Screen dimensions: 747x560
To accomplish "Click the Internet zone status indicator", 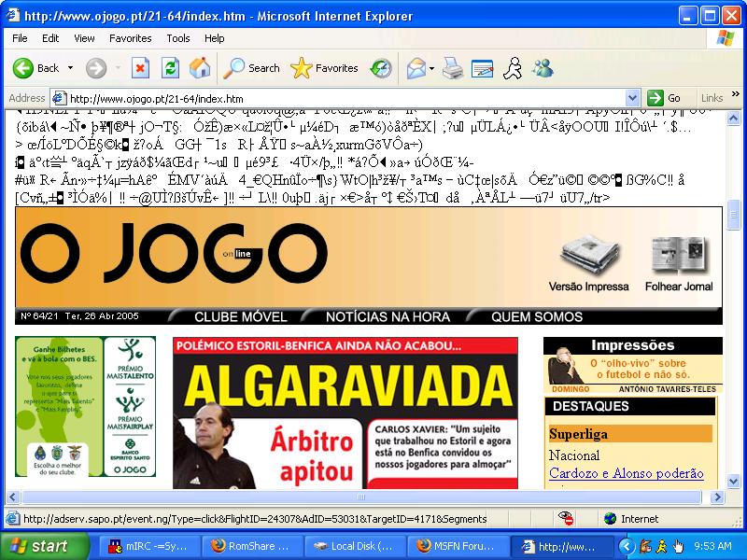I will click(631, 519).
